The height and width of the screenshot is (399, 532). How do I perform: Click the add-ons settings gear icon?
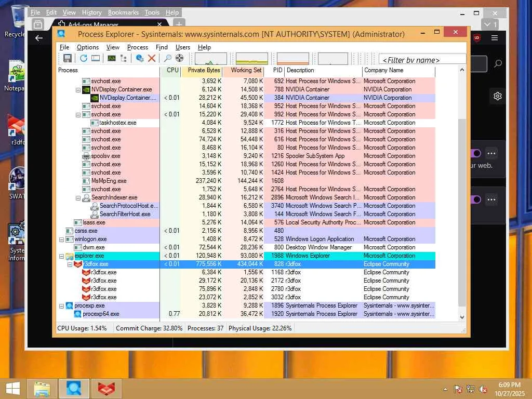point(498,96)
